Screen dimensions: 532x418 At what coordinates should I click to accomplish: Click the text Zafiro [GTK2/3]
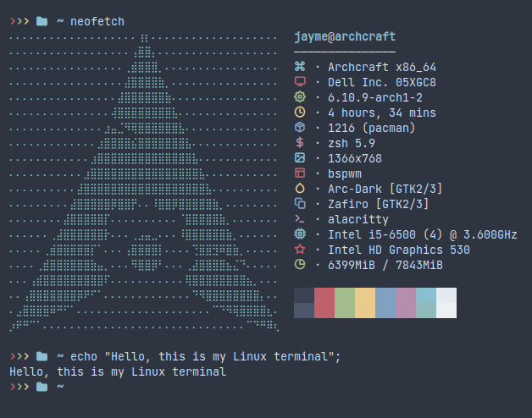[379, 204]
